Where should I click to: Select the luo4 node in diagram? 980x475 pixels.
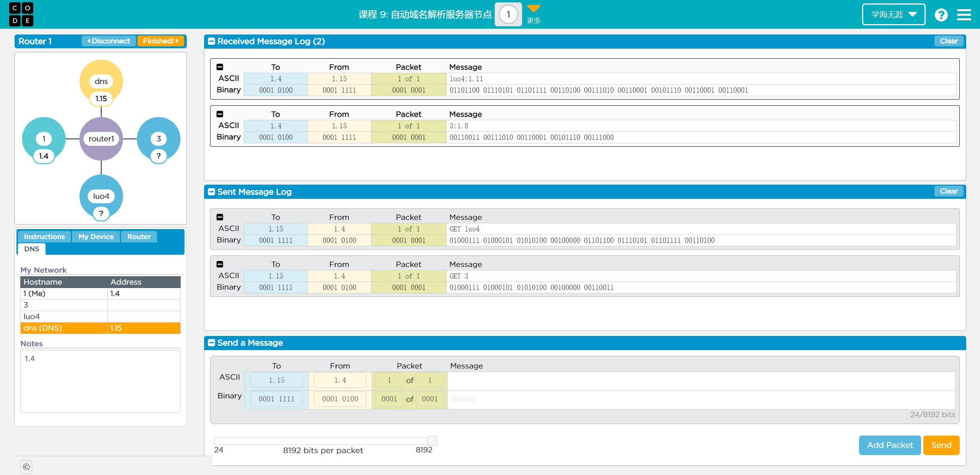point(101,196)
